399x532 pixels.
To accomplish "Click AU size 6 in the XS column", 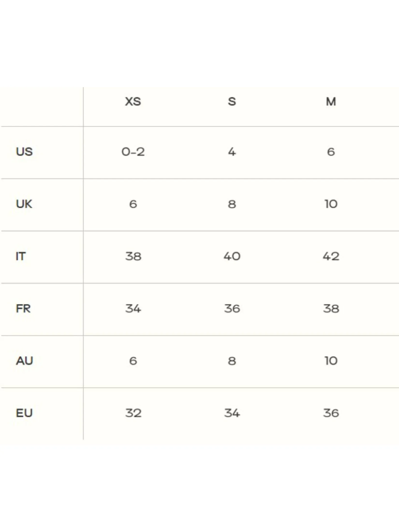I will tap(133, 361).
